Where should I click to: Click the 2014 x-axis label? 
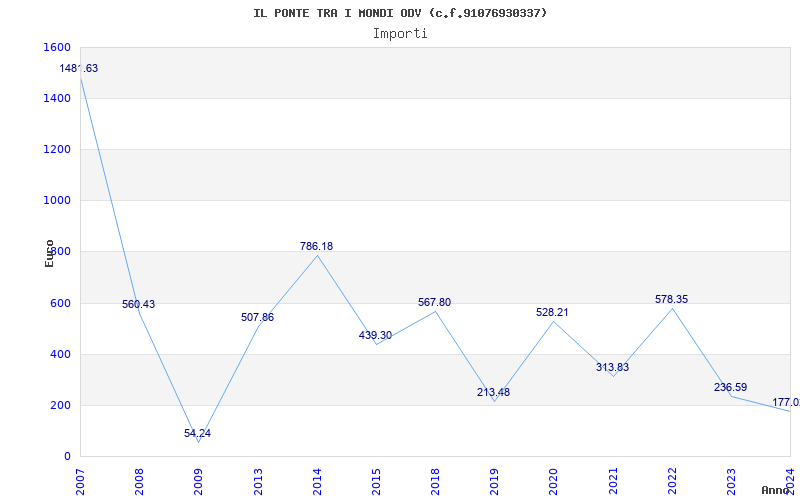(317, 482)
